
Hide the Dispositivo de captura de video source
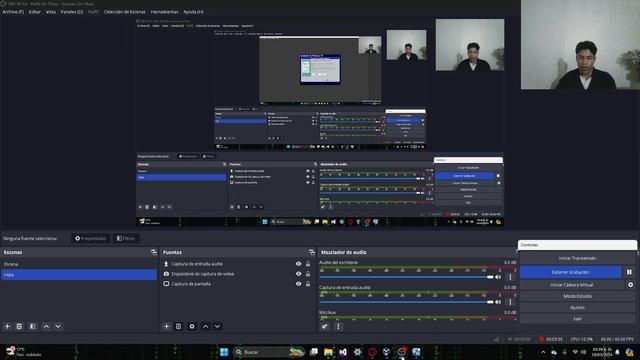coord(298,274)
